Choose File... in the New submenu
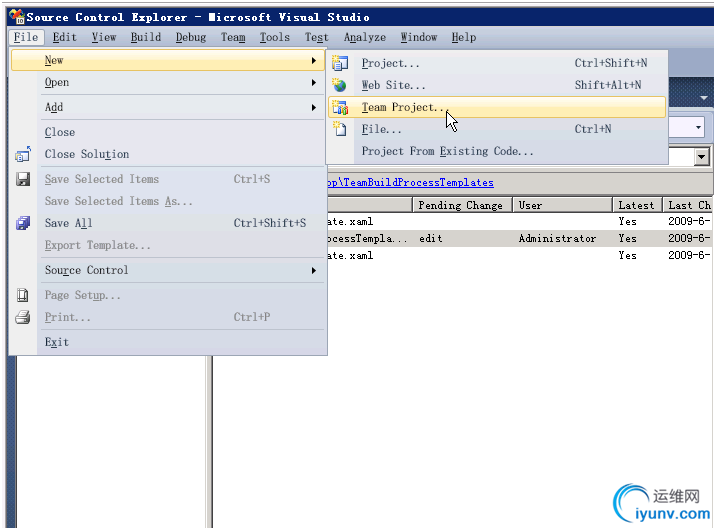Screen dimensions: 716x530 (497, 129)
